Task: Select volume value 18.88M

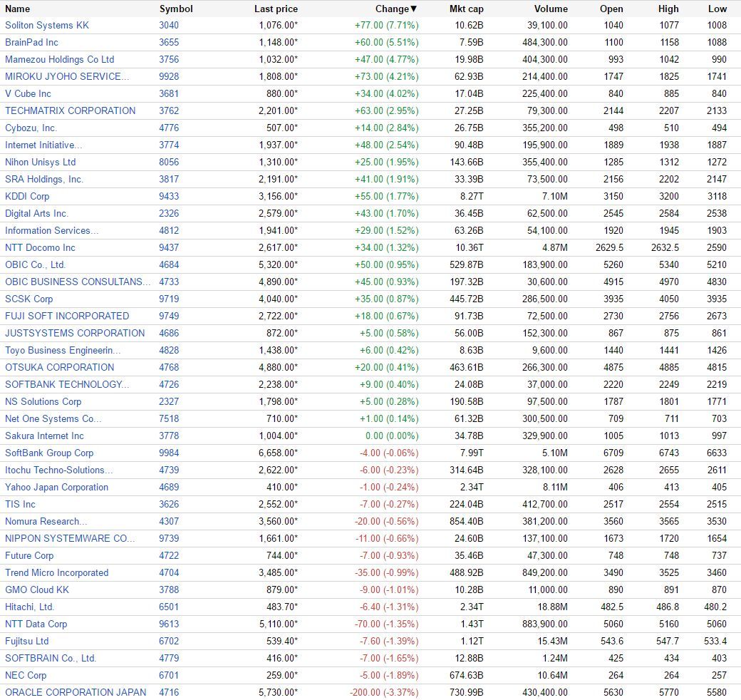Action: [552, 607]
